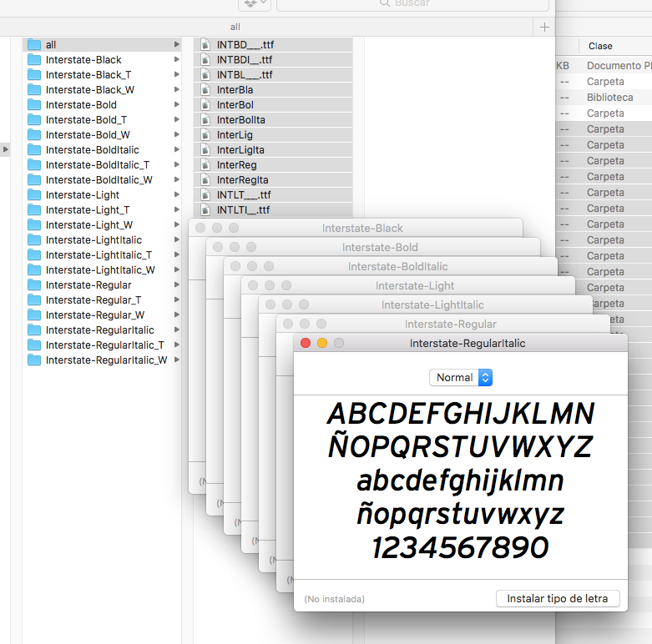Expand the Interstate-Regular_T folder arrow
This screenshot has height=644, width=652.
pos(177,299)
